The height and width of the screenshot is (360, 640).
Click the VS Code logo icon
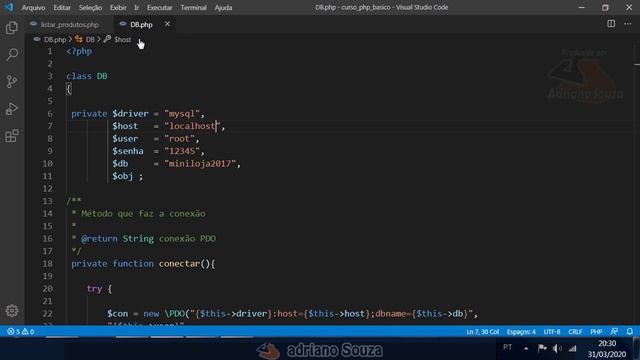(9, 7)
